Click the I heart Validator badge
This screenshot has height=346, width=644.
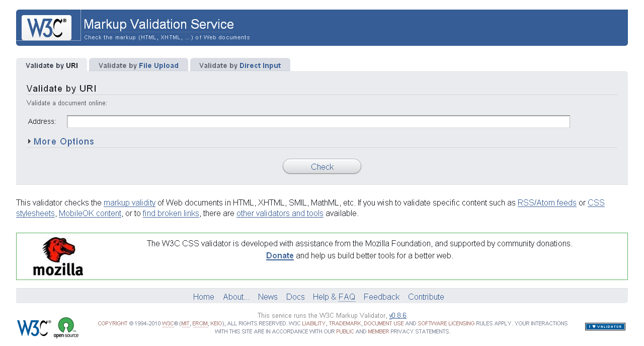click(605, 326)
